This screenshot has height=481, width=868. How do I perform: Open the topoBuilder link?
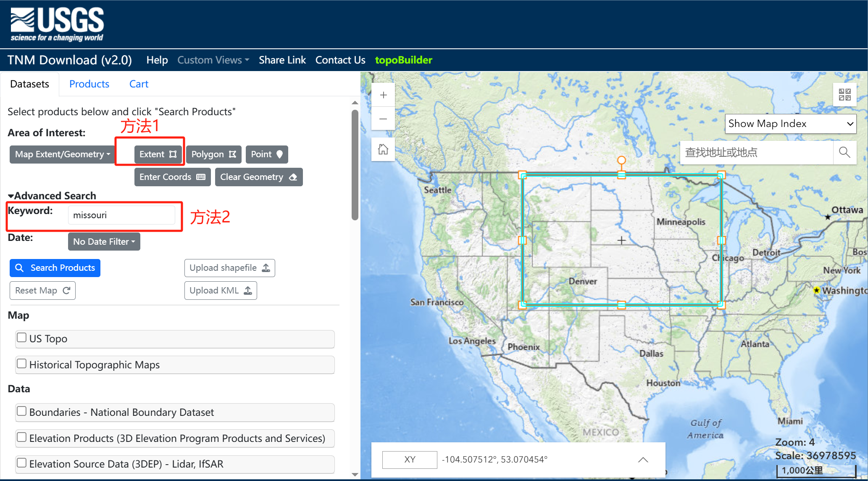[403, 60]
